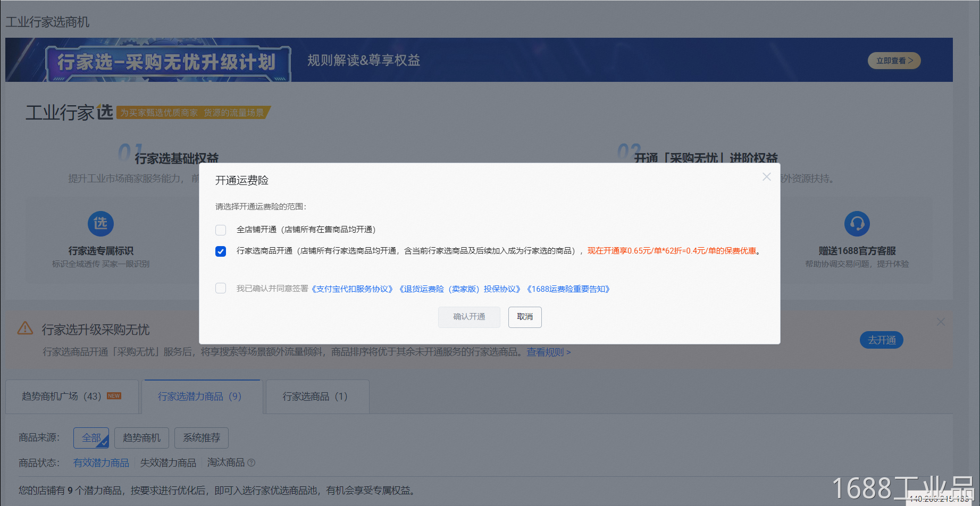Click the headset customer service icon
Screen dimensions: 980x506
coord(857,224)
